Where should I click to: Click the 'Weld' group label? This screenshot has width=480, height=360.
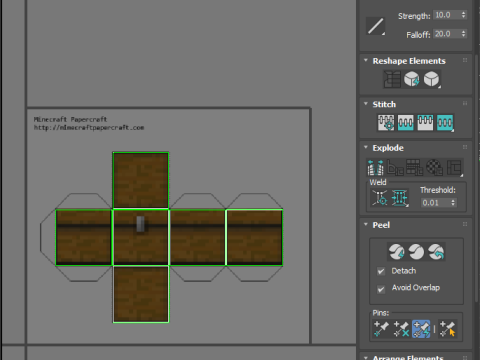coord(378,182)
